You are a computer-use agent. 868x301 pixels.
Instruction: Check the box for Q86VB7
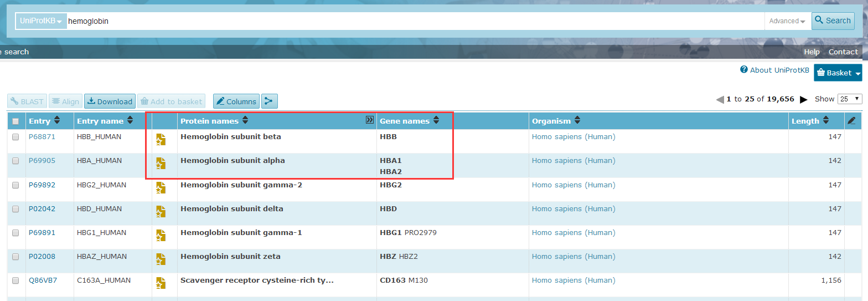pos(15,280)
